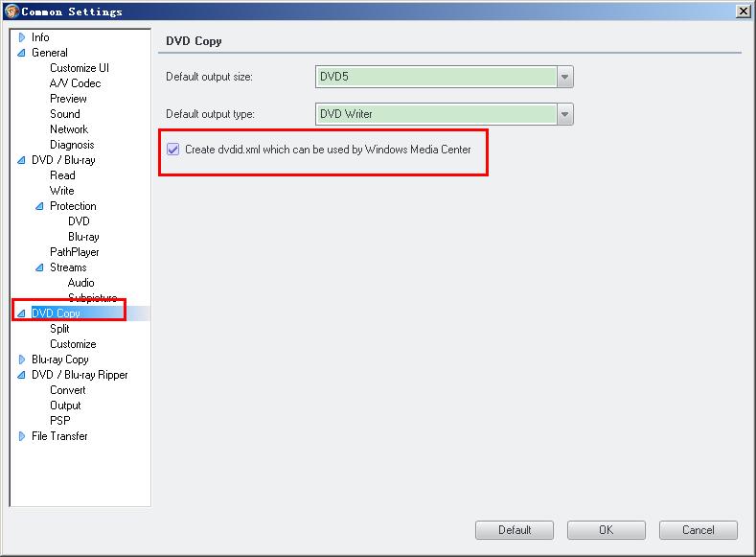The height and width of the screenshot is (557, 756).
Task: Collapse the General tree node arrow
Action: point(21,53)
